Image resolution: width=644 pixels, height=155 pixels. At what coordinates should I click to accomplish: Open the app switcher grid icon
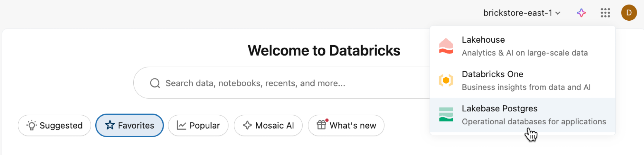pos(605,13)
